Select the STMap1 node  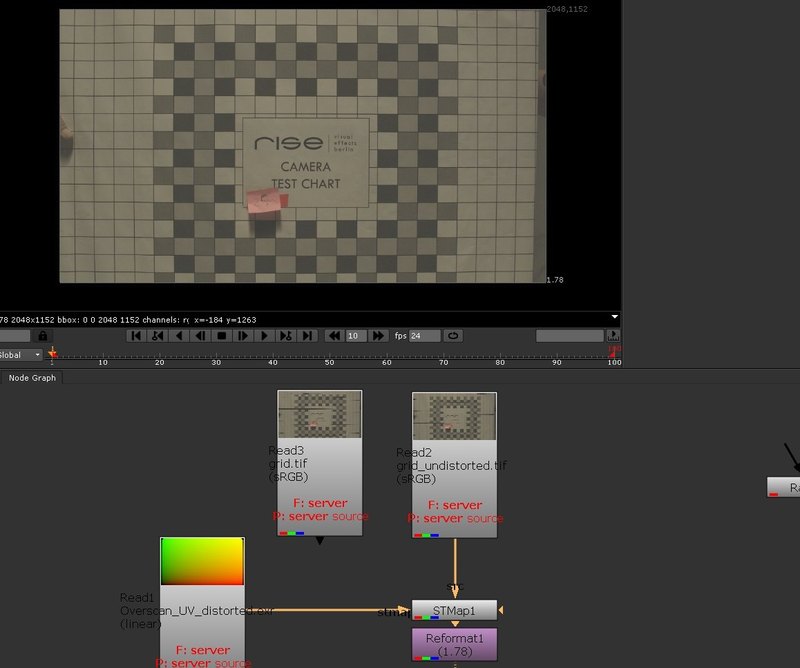click(x=455, y=609)
